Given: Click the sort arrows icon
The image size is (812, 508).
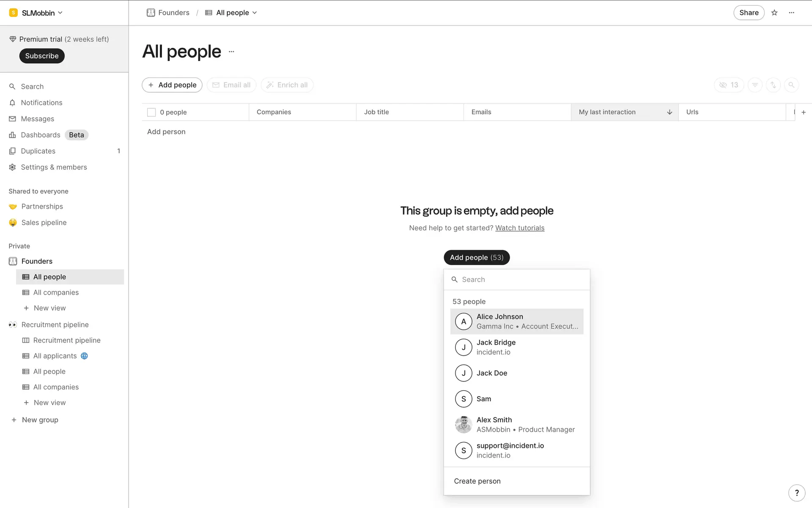Looking at the screenshot, I should click(x=773, y=85).
